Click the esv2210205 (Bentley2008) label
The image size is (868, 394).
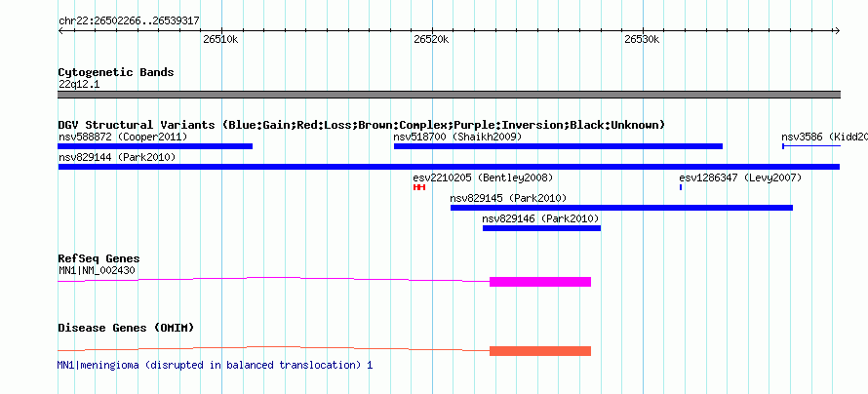point(483,178)
